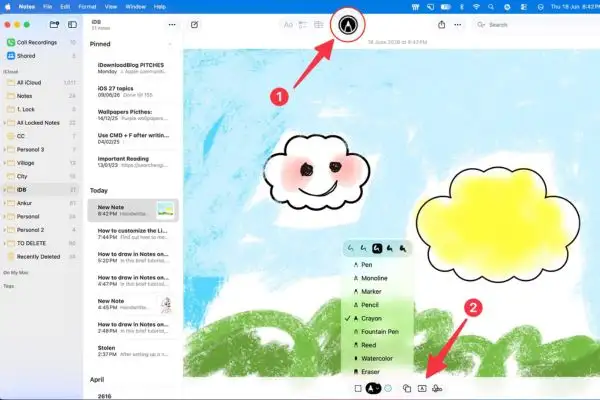Open the Recently Deleted folder
This screenshot has width=600, height=400.
tap(41, 257)
